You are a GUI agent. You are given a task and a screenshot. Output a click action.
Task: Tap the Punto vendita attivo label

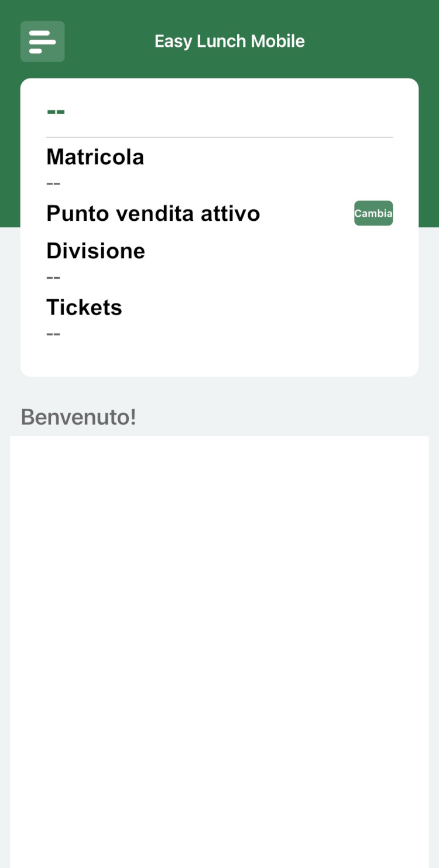click(x=153, y=214)
